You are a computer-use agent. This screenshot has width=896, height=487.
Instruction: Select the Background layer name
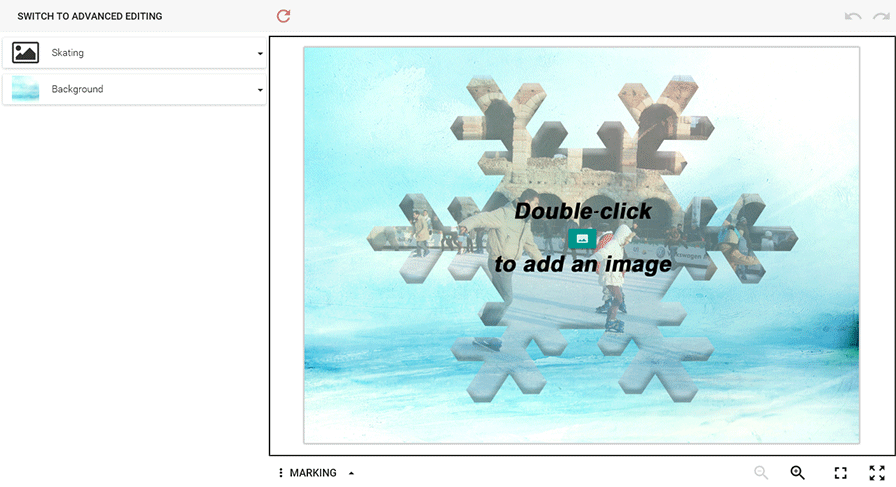point(78,89)
